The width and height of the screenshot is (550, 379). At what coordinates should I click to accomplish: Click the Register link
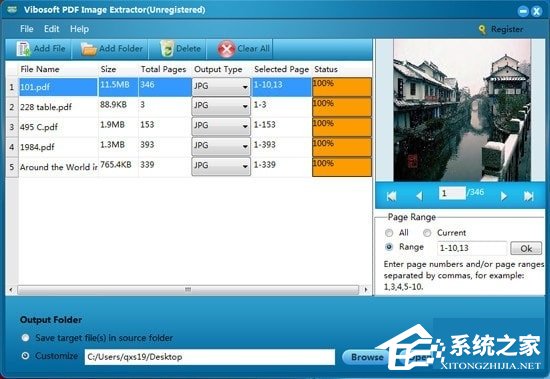click(x=507, y=29)
